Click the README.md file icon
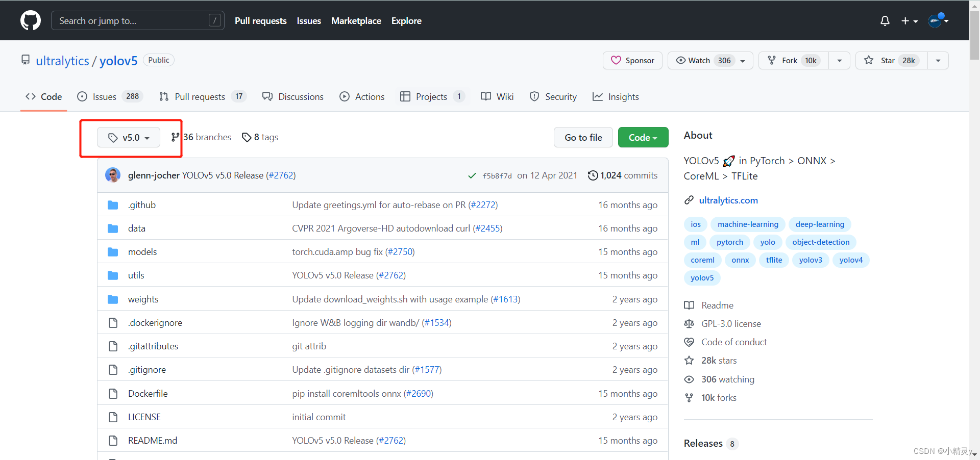This screenshot has width=980, height=460. [113, 441]
